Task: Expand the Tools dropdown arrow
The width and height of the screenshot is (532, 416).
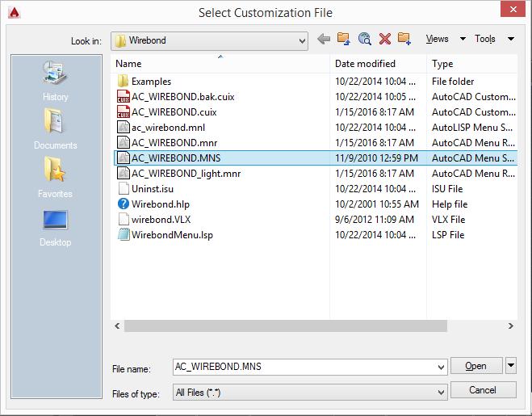Action: point(511,39)
